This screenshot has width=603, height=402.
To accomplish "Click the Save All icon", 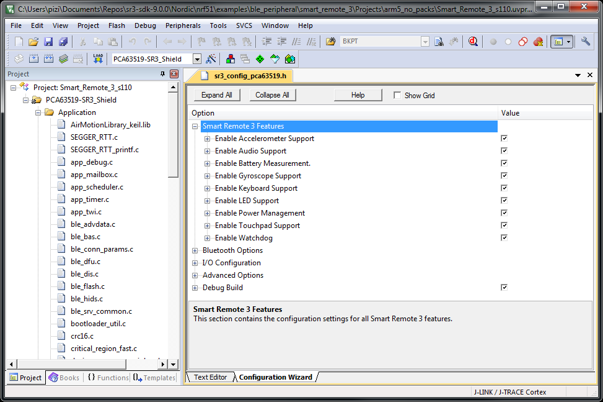I will [x=63, y=42].
